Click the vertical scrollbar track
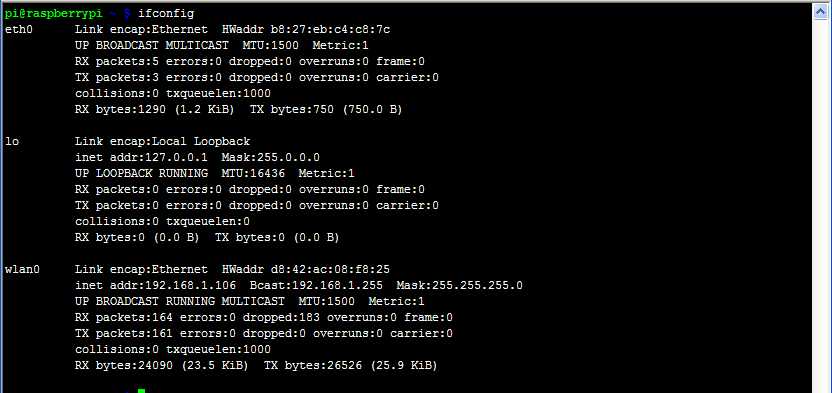Image resolution: width=832 pixels, height=393 pixels. (x=821, y=207)
